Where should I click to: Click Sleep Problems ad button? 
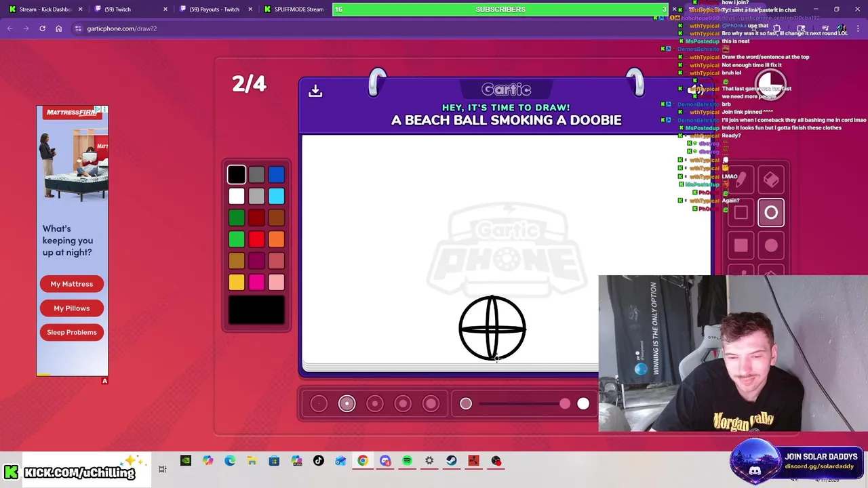coord(71,332)
